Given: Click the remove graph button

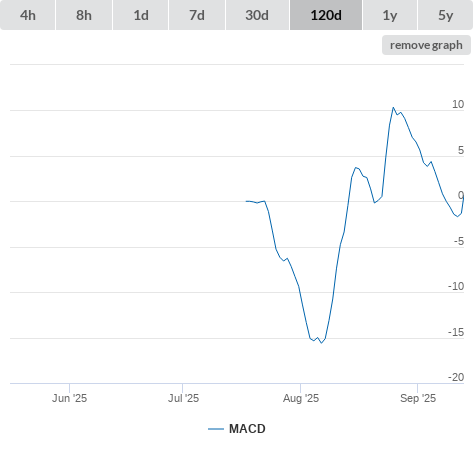Looking at the screenshot, I should pos(426,45).
